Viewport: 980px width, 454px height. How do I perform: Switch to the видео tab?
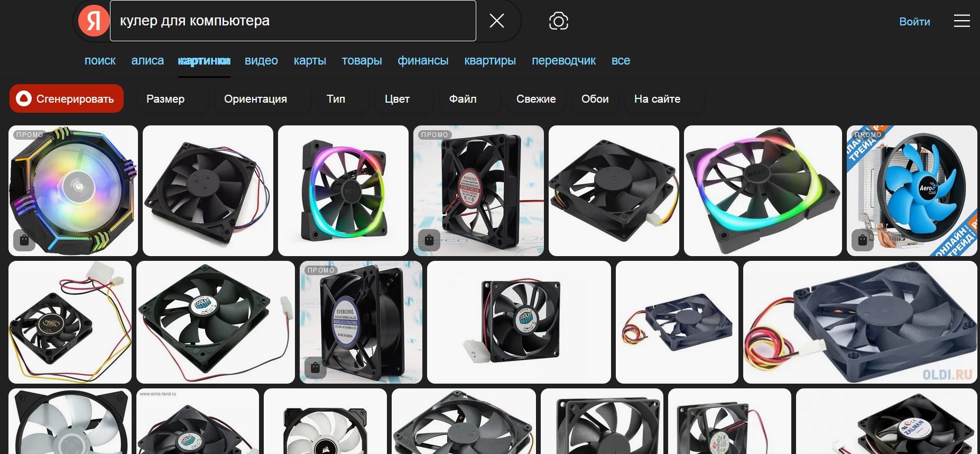point(261,60)
